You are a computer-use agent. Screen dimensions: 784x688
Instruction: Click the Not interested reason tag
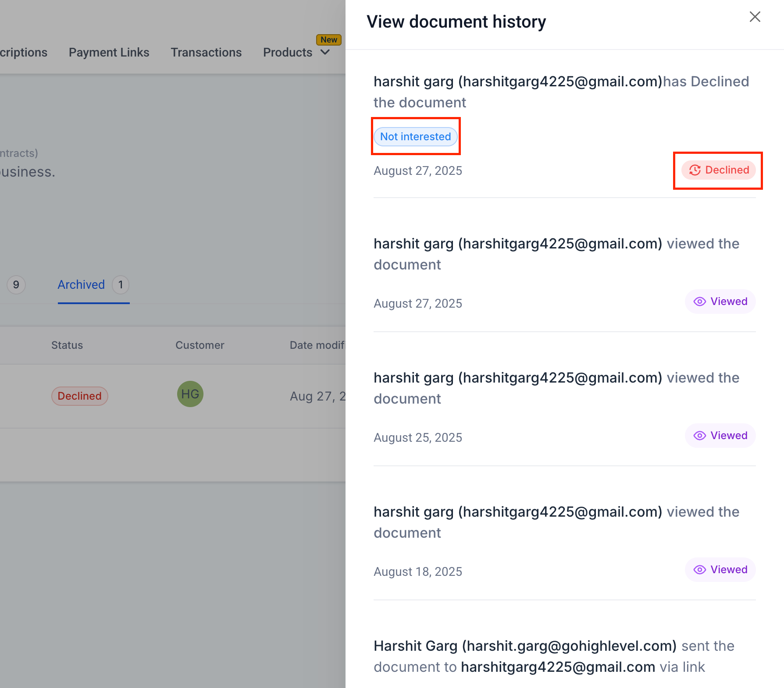[x=415, y=137]
